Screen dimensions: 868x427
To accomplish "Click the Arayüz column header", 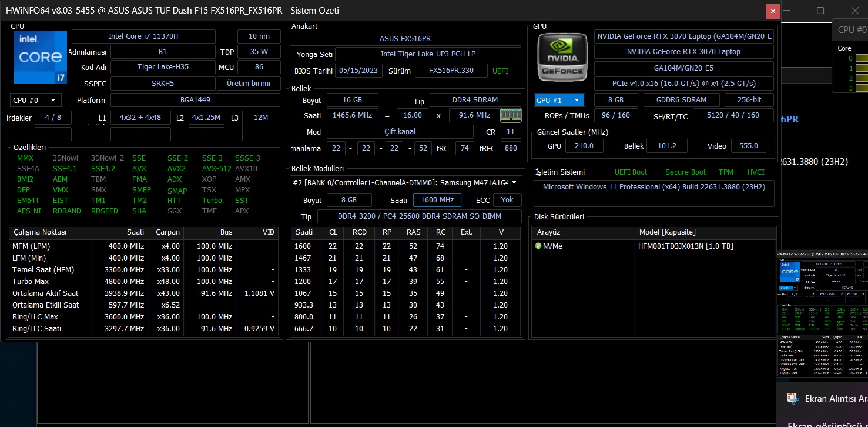I will [582, 232].
